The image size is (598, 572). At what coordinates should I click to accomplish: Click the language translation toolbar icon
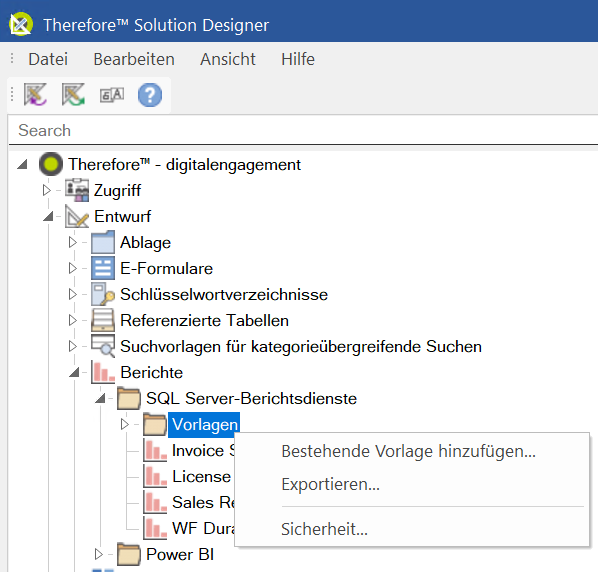pos(112,95)
